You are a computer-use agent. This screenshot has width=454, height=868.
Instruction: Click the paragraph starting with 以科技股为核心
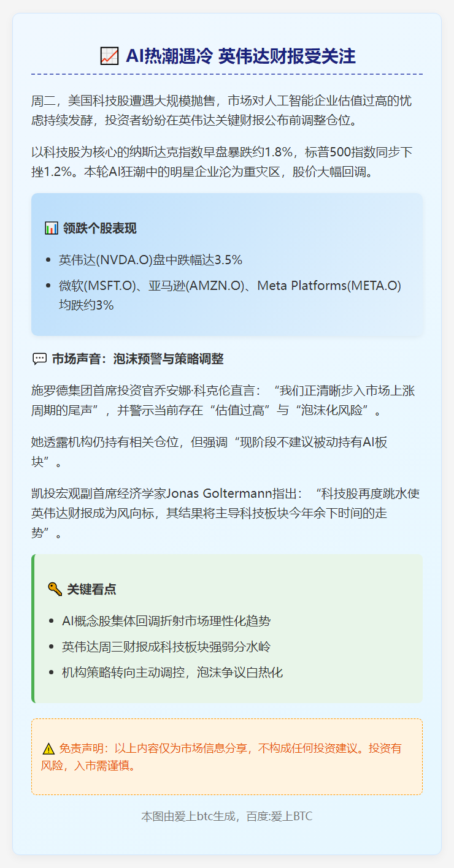coord(226,161)
